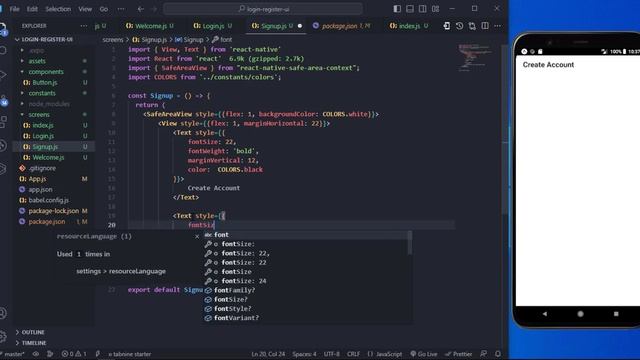
Task: Split the editor right
Action: click(x=485, y=26)
